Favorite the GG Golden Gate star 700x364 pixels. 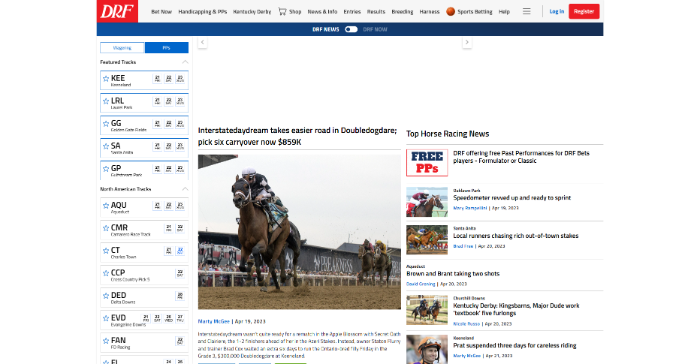(x=106, y=124)
